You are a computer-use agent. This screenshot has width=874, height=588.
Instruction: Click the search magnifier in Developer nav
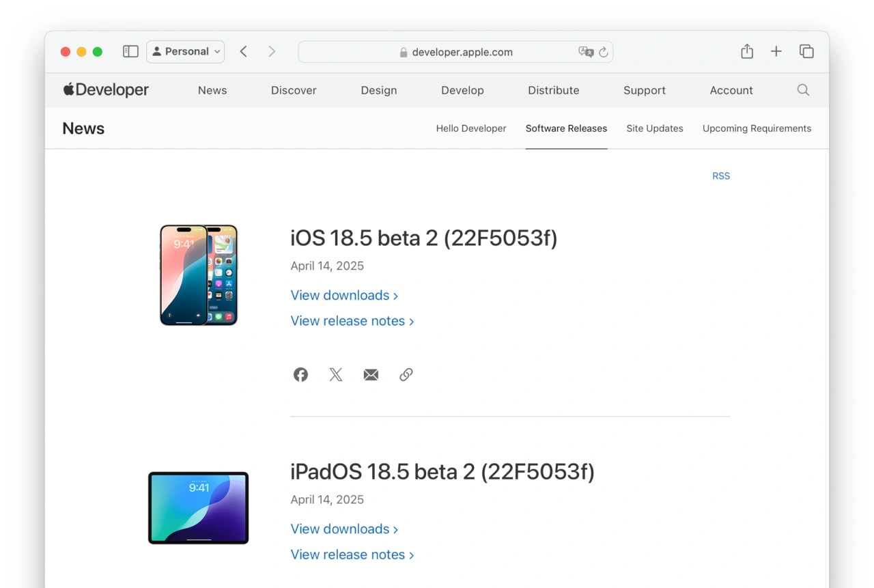tap(803, 90)
